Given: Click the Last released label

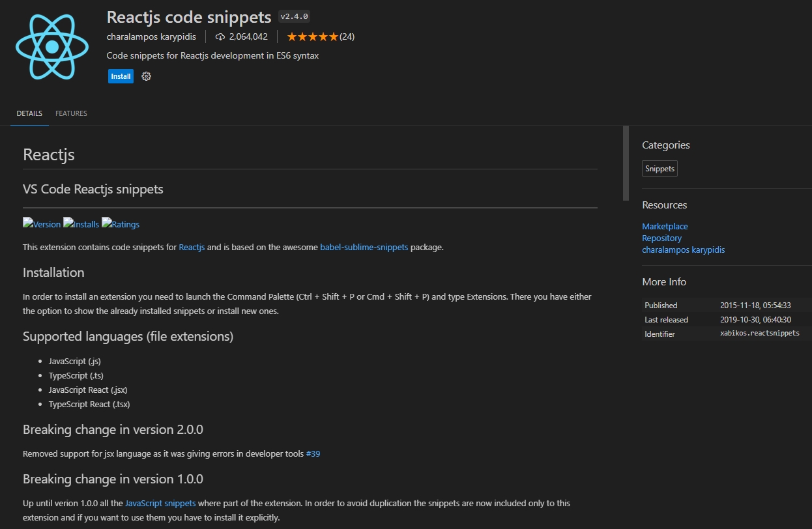Looking at the screenshot, I should 666,319.
